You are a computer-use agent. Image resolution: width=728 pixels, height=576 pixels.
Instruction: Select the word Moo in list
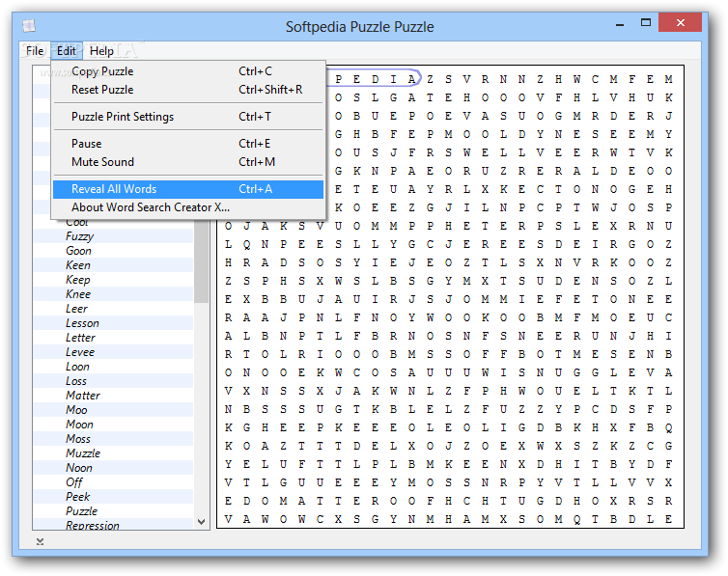pos(76,410)
